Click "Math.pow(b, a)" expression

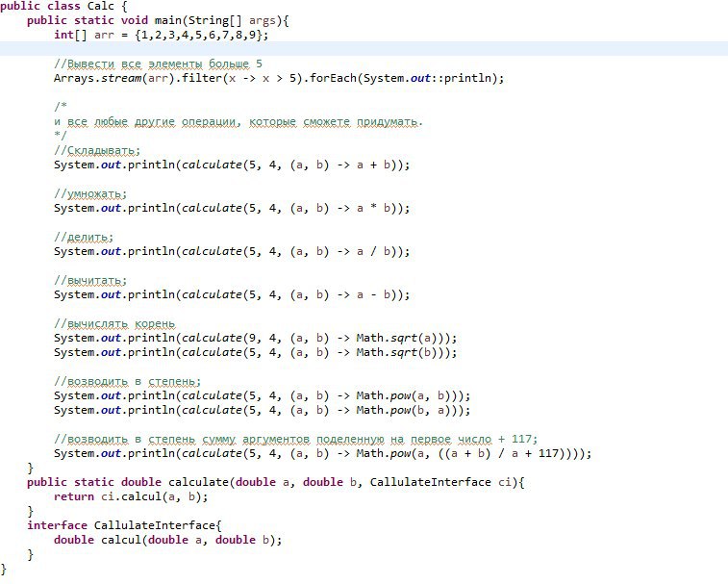[403, 410]
